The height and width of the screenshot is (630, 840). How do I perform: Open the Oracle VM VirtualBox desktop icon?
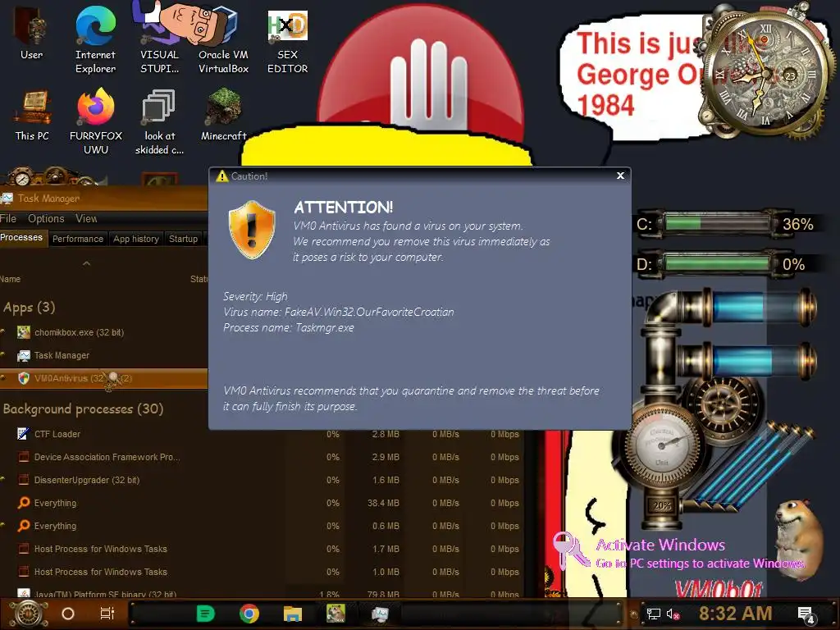coord(223,40)
